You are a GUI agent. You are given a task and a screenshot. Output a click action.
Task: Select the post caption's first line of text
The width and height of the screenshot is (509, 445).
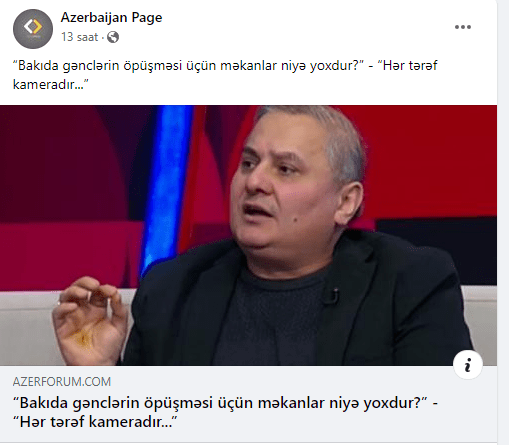point(225,65)
